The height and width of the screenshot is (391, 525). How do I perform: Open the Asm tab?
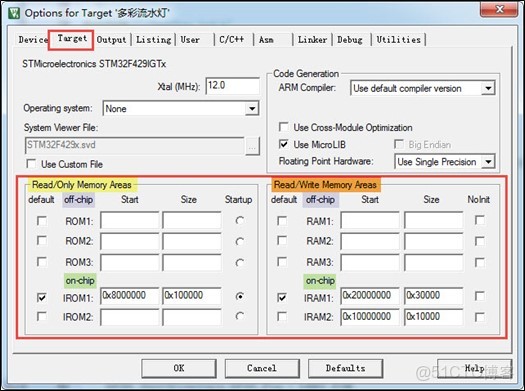tap(266, 40)
